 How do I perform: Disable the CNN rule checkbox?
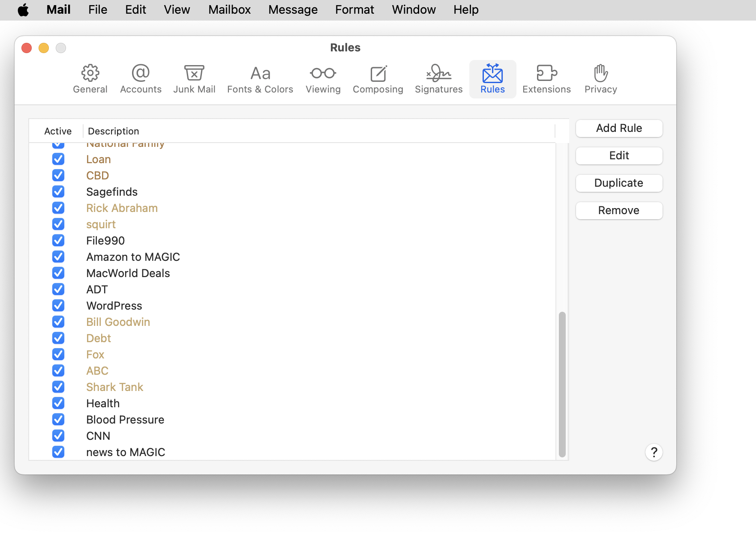(58, 436)
